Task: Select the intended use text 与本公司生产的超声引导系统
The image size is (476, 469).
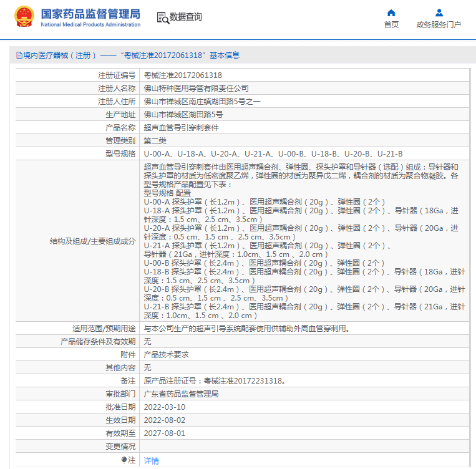Action: click(246, 329)
